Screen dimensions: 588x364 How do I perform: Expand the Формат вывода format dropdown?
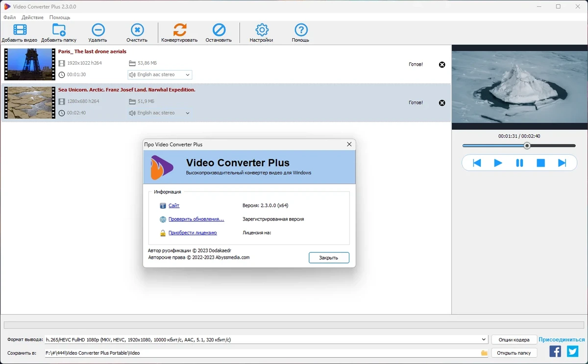point(484,340)
